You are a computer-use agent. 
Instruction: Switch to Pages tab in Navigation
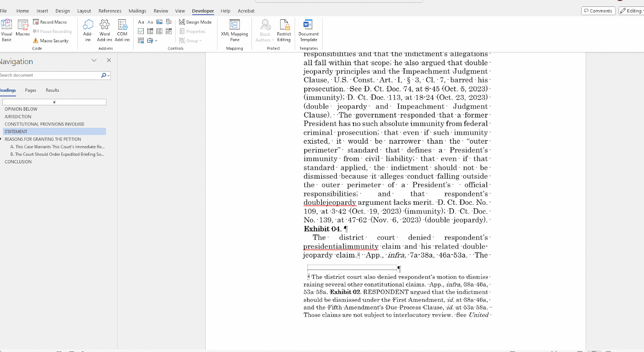31,90
